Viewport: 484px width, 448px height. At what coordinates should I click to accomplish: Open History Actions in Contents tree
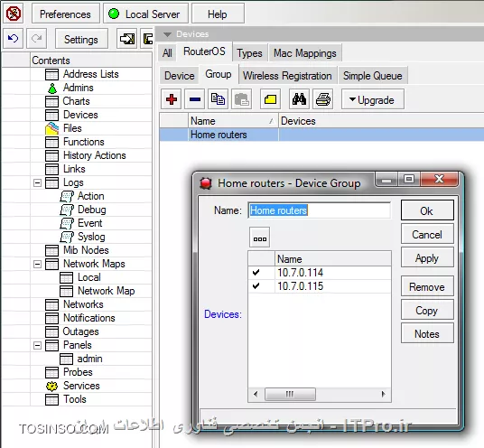95,155
